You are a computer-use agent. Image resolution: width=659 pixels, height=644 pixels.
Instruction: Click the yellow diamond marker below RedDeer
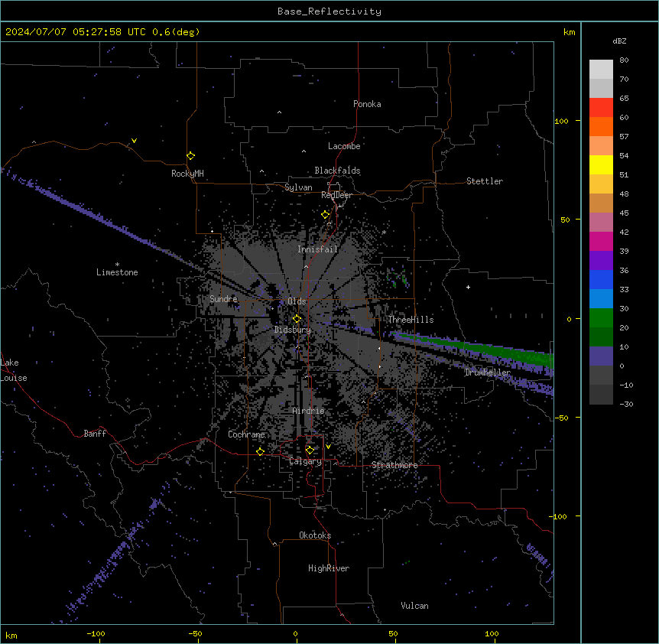pos(325,215)
